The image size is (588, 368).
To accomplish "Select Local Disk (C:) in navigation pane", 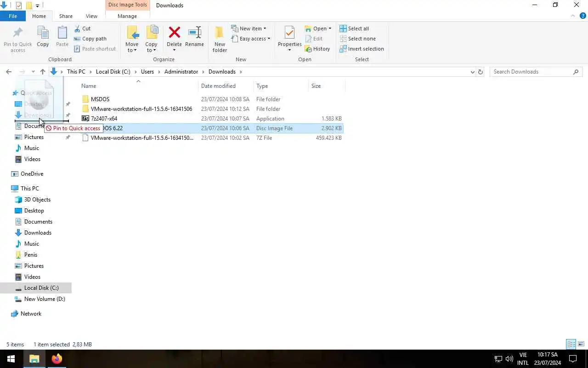I will coord(36,288).
